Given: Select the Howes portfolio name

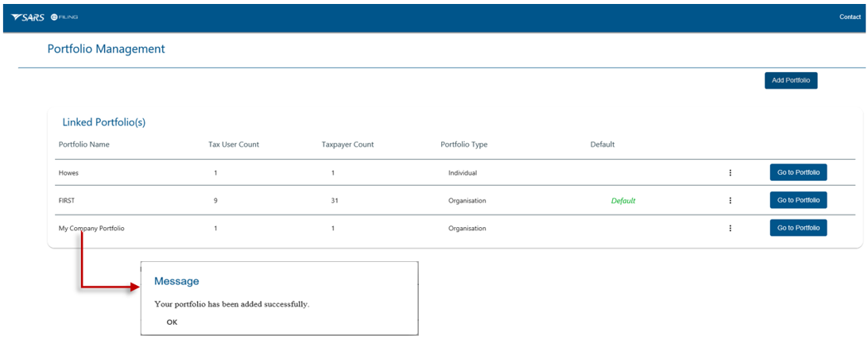Looking at the screenshot, I should [69, 173].
